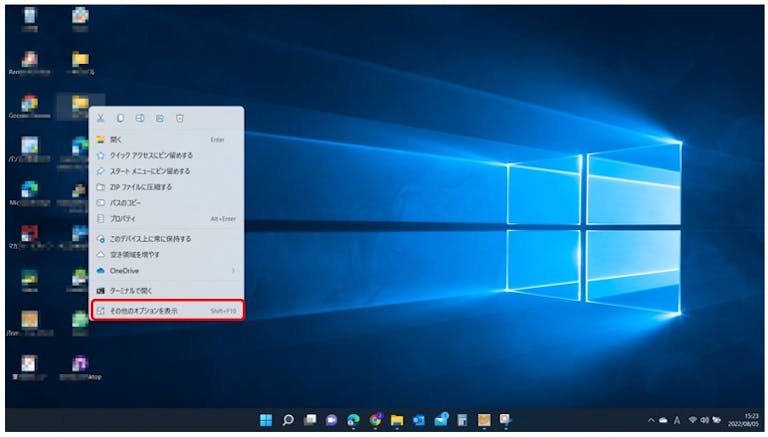Image resolution: width=768 pixels, height=437 pixels.
Task: Expand the OneDrive submenu
Action: pos(167,270)
